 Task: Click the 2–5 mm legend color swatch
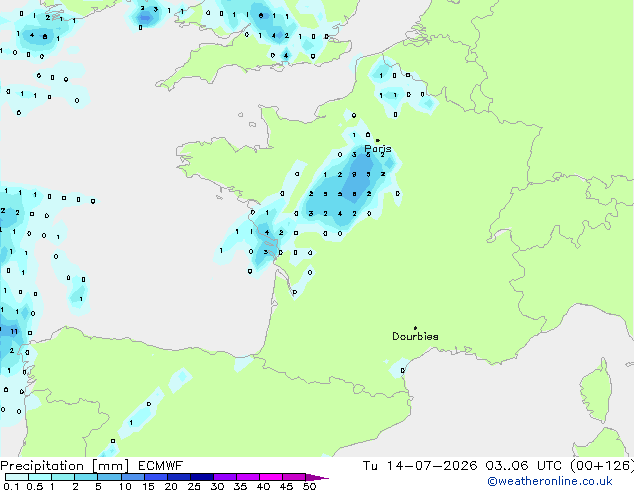click(x=86, y=477)
